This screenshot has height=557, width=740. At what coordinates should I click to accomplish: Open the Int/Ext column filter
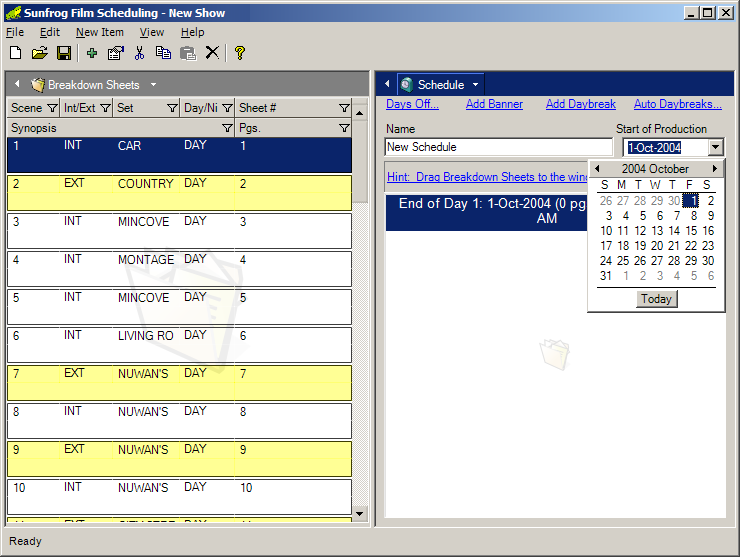(106, 108)
